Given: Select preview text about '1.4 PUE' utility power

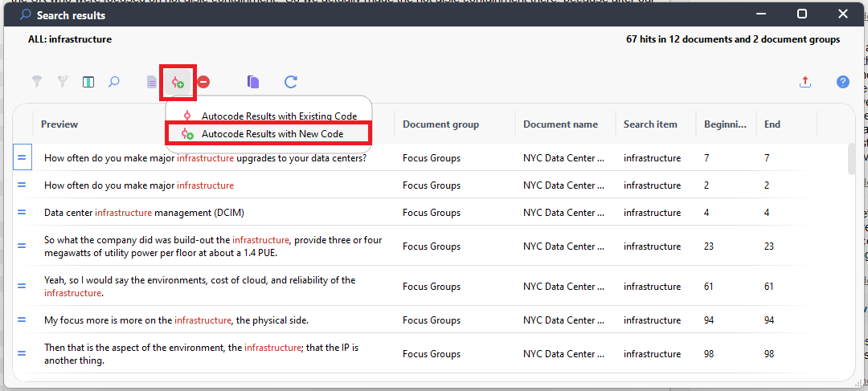Looking at the screenshot, I should [213, 246].
